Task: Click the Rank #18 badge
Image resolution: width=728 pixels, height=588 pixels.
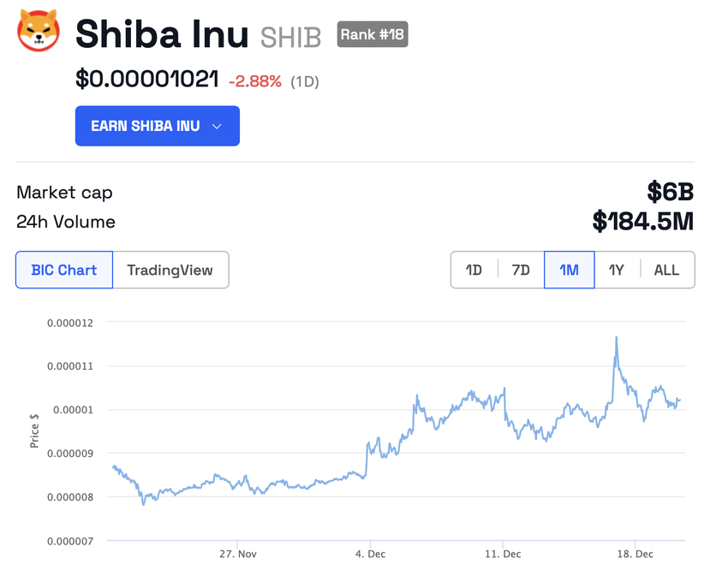Action: 372,34
